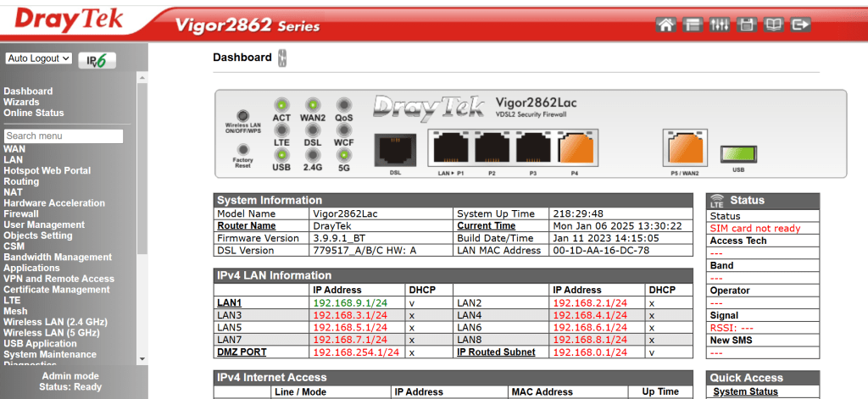Open Certificate Management menu
The image size is (868, 399).
(x=57, y=290)
